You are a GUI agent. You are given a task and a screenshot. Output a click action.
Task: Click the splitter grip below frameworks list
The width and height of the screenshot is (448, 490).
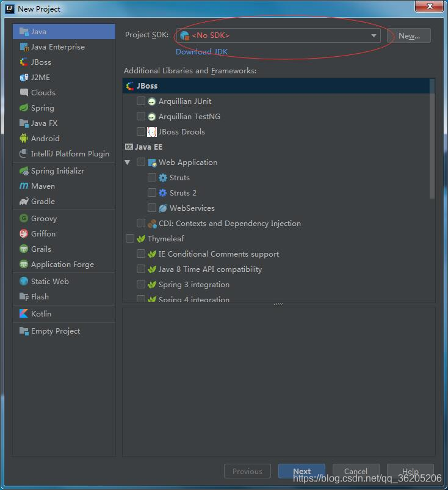pos(278,304)
